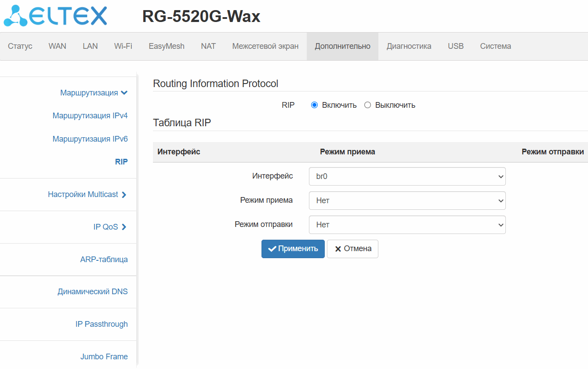Click the Eltex logo icon
Viewport: 588px width, 369px height.
point(16,17)
